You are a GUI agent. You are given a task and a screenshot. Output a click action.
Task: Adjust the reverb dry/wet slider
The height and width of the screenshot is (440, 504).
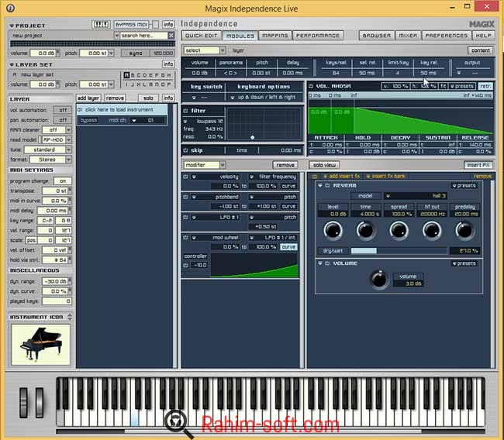tap(399, 250)
